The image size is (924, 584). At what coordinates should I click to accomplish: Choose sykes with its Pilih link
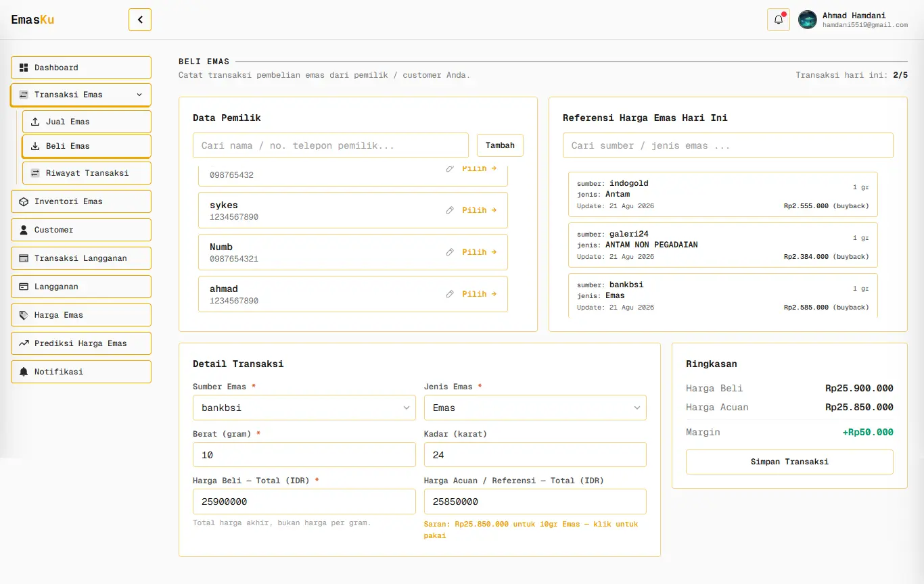(480, 210)
